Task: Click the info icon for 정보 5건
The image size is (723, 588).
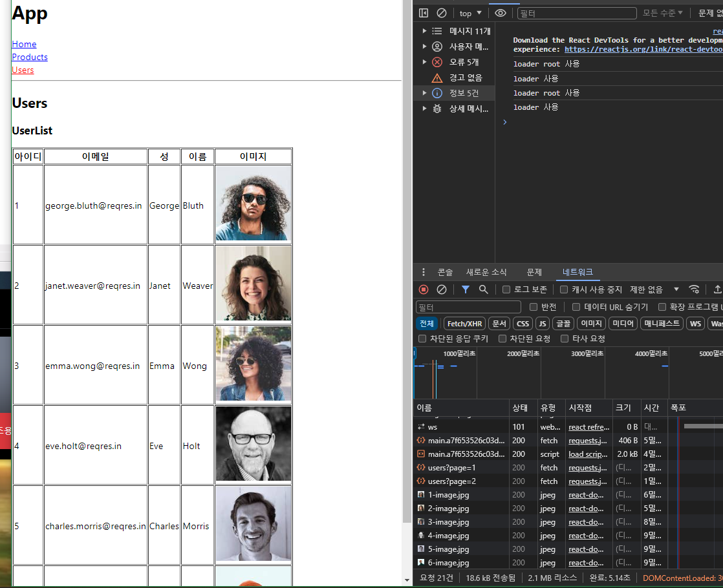Action: 437,93
